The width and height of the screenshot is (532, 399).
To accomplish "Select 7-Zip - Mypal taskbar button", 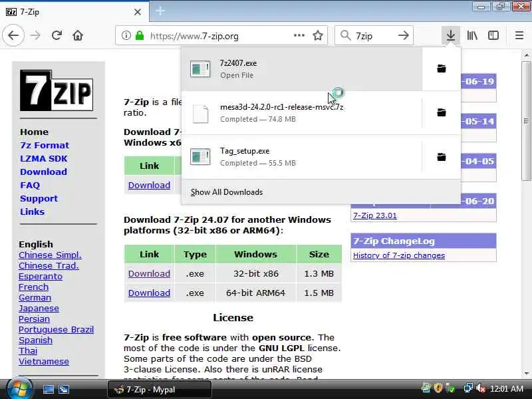I will [x=160, y=390].
